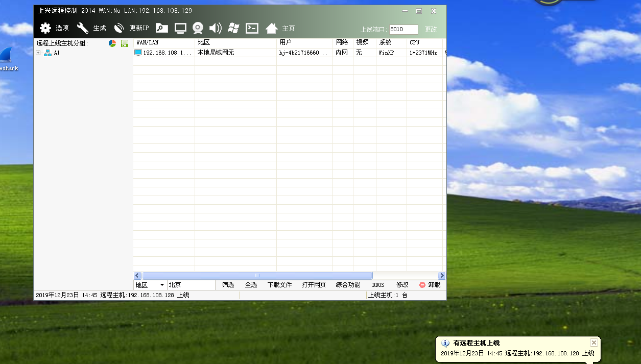
Task: Click the 全选 select-all button
Action: click(x=251, y=285)
